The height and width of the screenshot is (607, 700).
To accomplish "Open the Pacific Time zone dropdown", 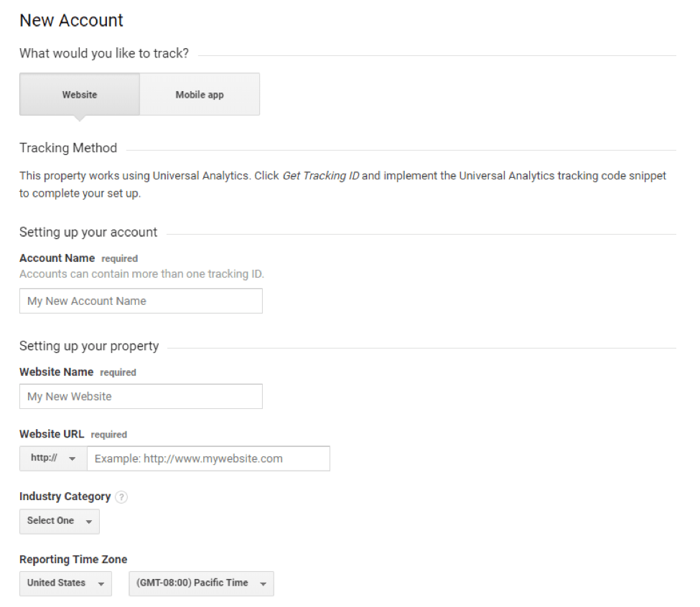I will 201,583.
